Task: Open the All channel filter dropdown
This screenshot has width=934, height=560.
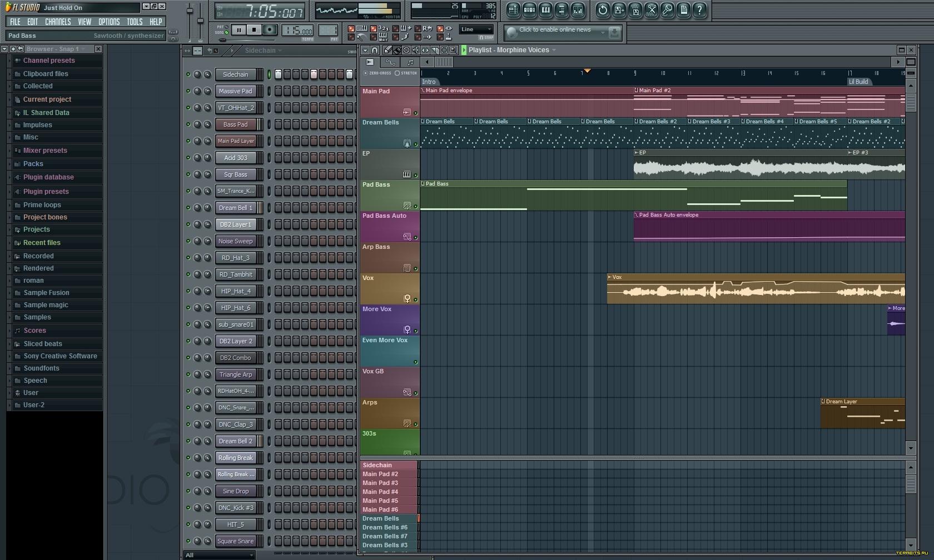Action: coord(220,555)
